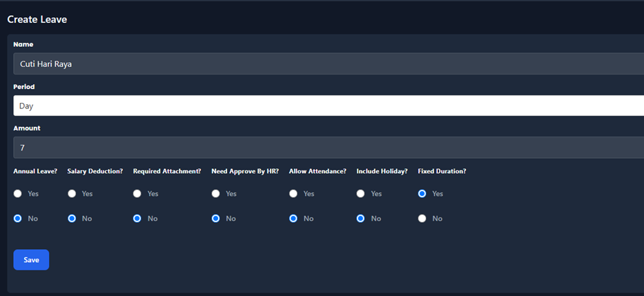The image size is (644, 296).
Task: Open the Period dropdown showing Day
Action: pos(329,106)
